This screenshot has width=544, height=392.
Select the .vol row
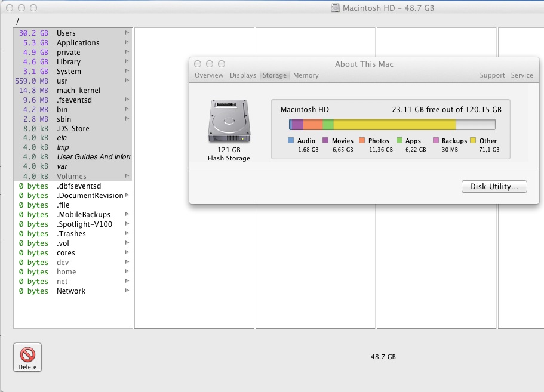point(73,243)
